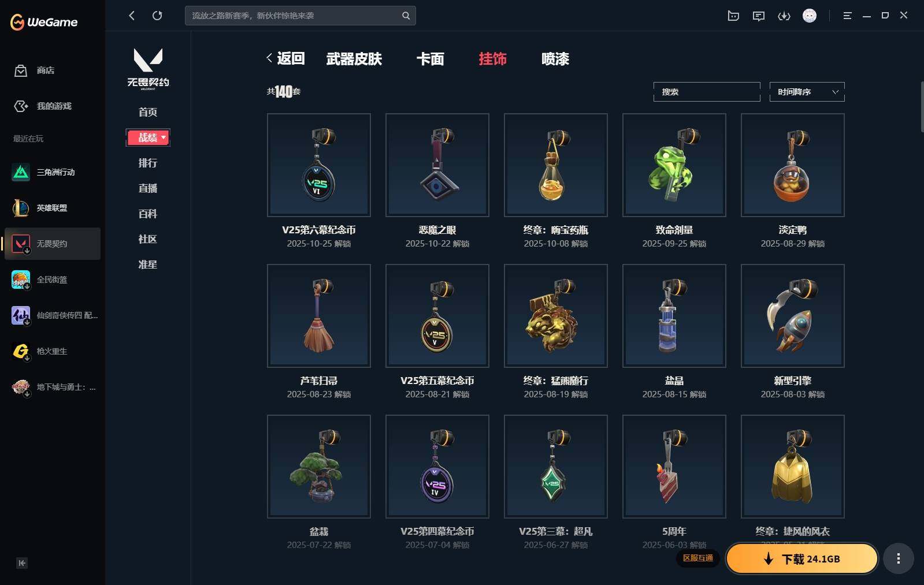Open the three-dot more options button
The image size is (924, 585).
[898, 558]
